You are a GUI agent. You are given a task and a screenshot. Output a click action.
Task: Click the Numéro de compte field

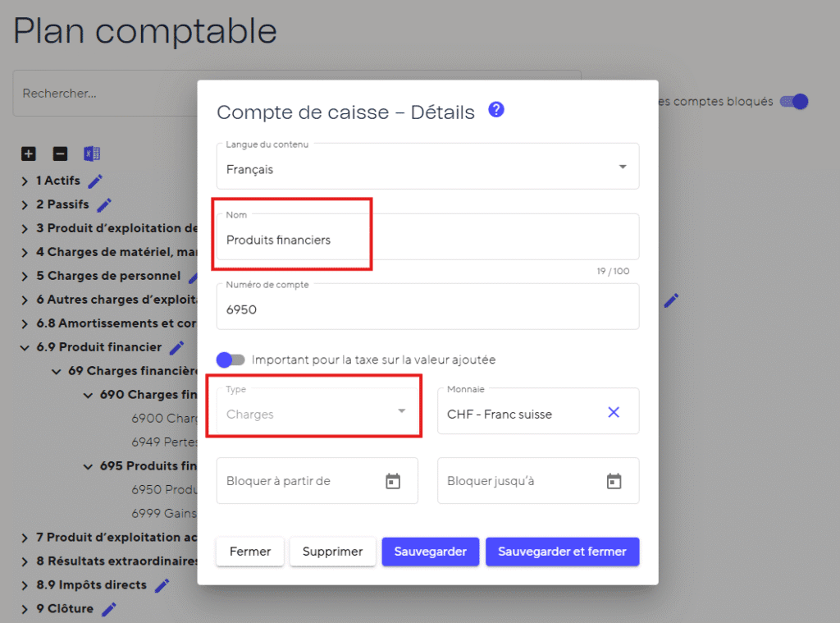[x=427, y=311]
